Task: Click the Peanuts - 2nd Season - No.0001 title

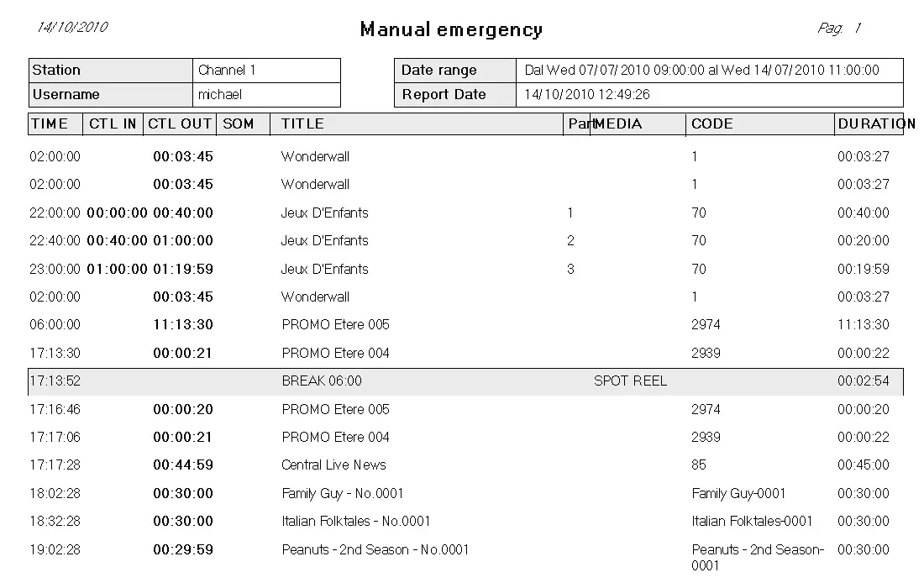Action: point(375,550)
